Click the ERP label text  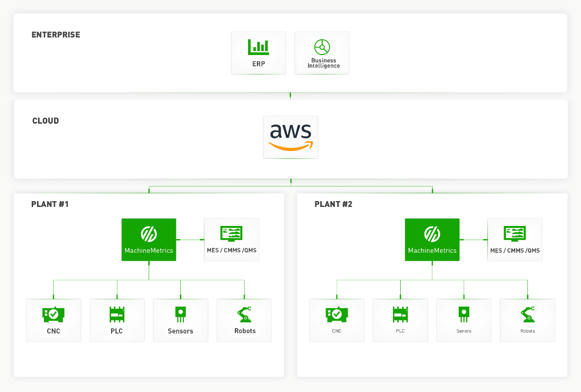pyautogui.click(x=259, y=64)
